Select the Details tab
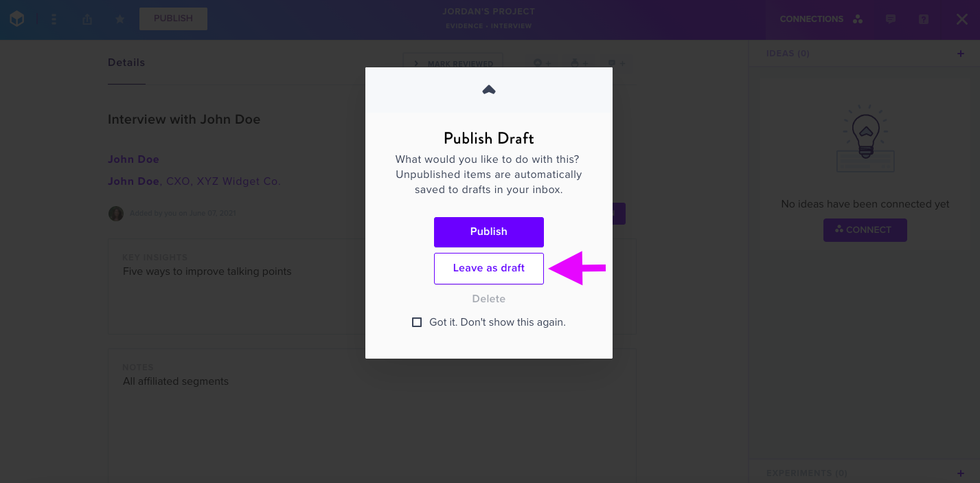Screen dimensions: 980x483 (126, 63)
